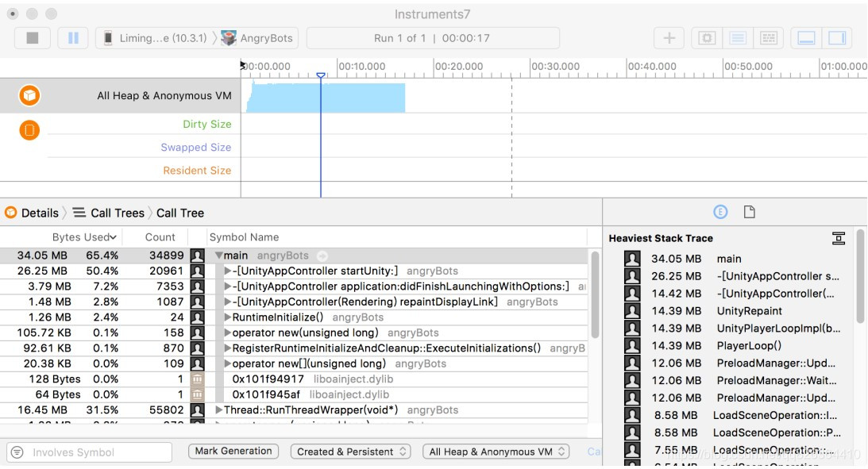Select the Resident Size track label
The width and height of the screenshot is (868, 469).
point(197,171)
